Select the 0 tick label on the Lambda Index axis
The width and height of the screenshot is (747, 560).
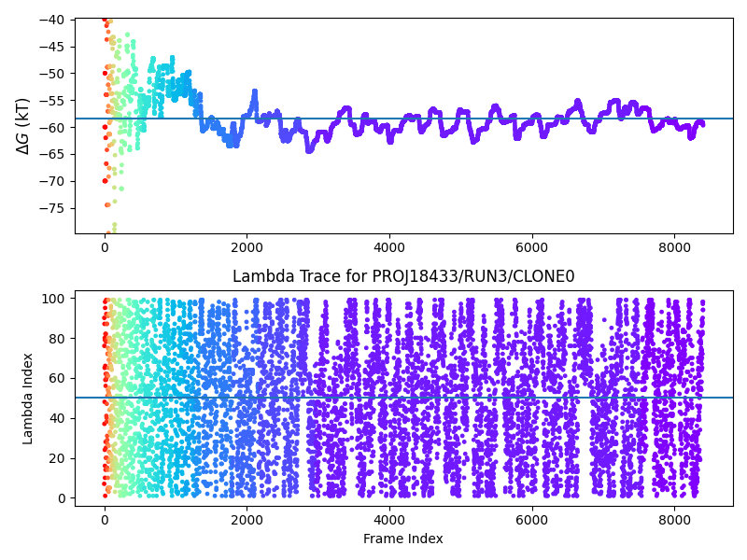point(61,498)
